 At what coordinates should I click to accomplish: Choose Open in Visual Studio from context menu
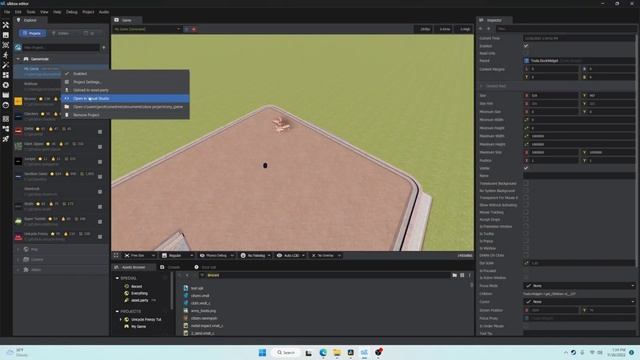click(125, 98)
